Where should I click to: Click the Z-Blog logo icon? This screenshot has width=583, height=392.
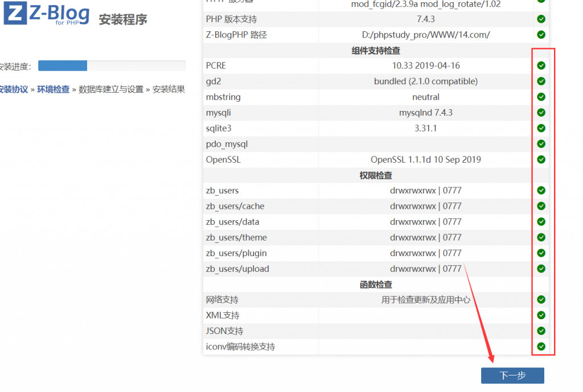[x=15, y=13]
